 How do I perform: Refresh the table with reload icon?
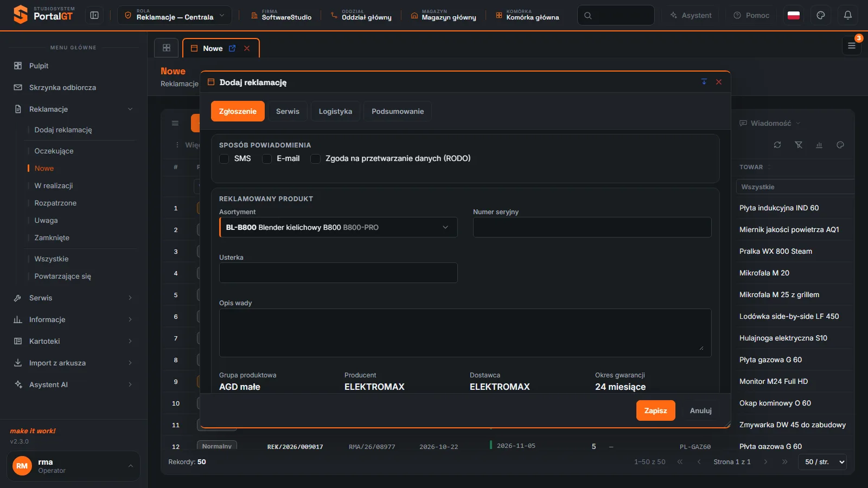777,145
